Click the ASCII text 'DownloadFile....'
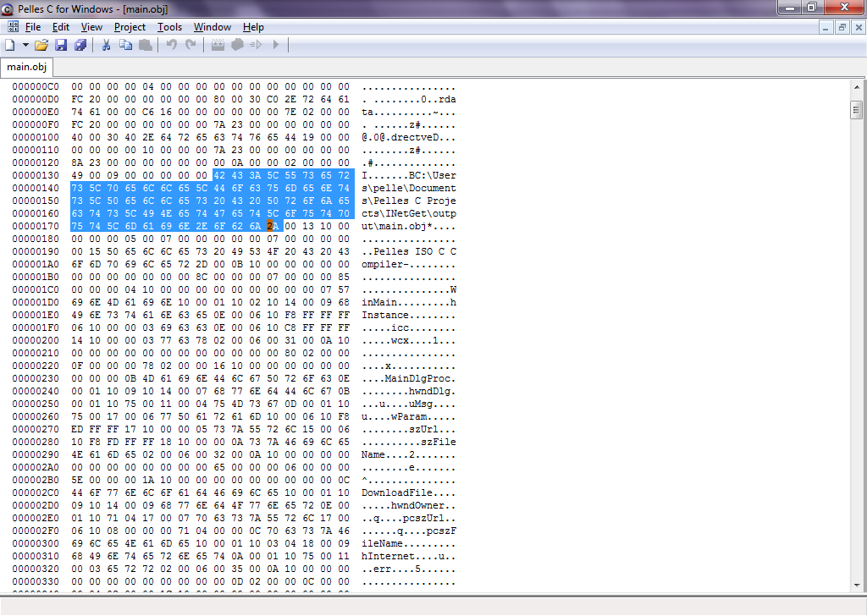The height and width of the screenshot is (616, 867). tap(409, 493)
